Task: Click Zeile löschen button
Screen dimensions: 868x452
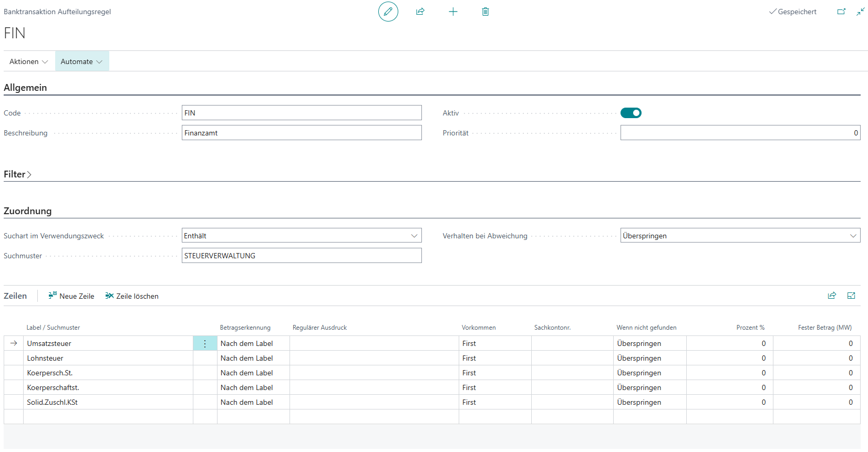Action: pos(132,296)
